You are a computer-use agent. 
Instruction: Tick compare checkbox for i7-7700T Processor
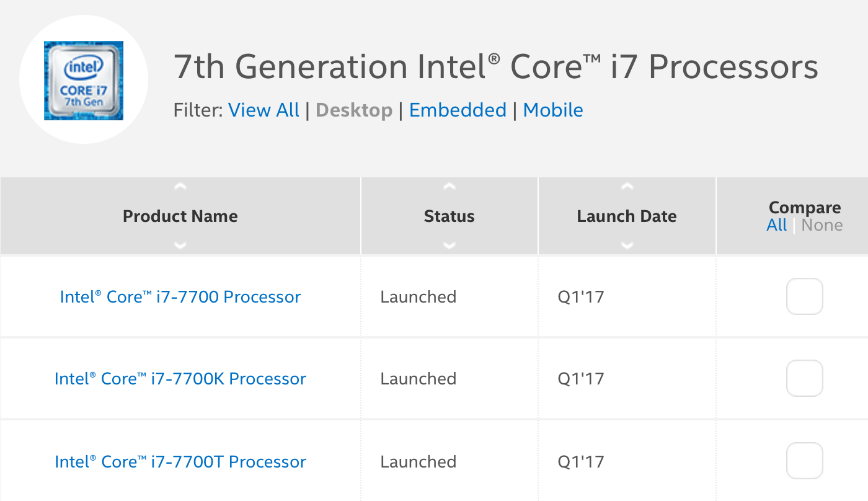click(804, 461)
